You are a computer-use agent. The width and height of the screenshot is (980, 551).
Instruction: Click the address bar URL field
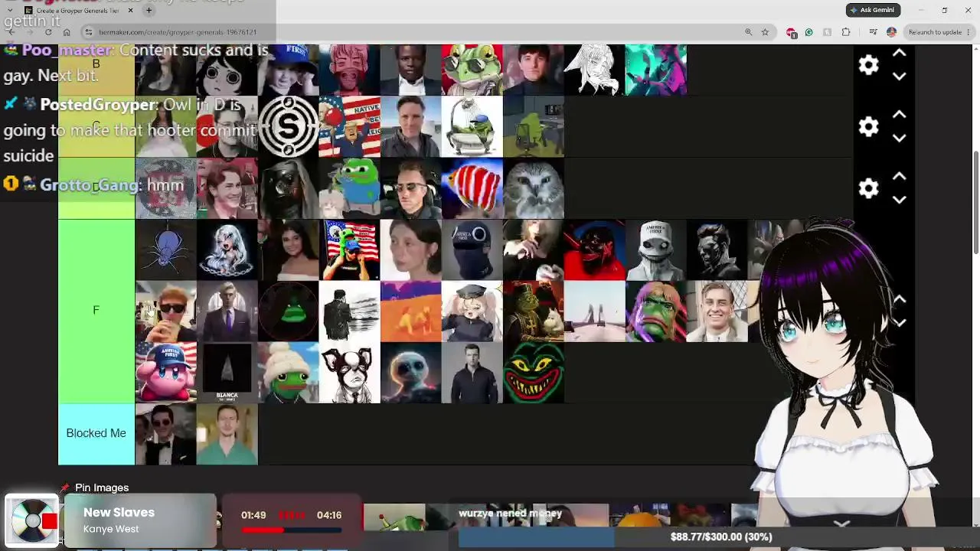click(413, 32)
